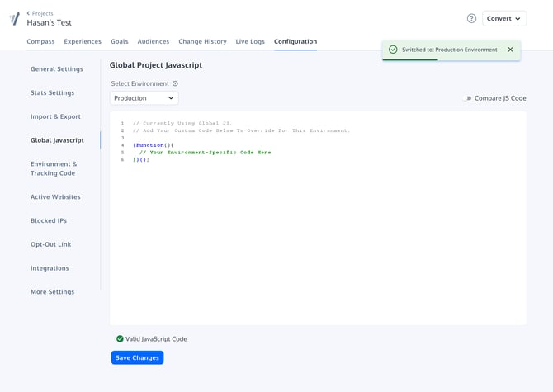Open Import & Export in sidebar
Screen dimensions: 553x392
pos(55,116)
